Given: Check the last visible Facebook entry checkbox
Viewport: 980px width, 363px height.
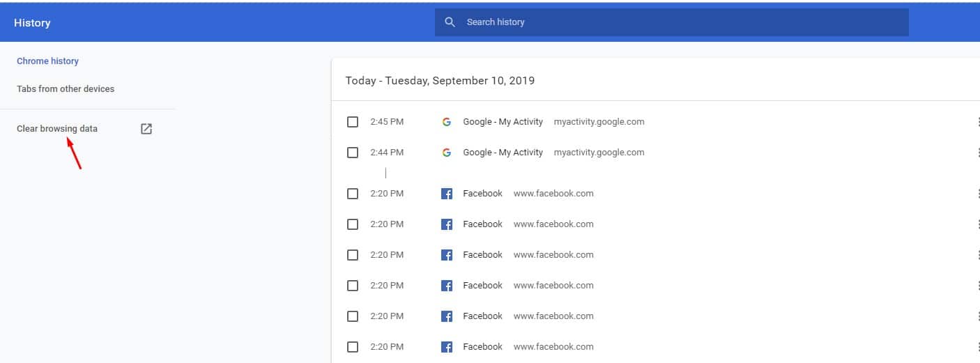Looking at the screenshot, I should (x=353, y=347).
